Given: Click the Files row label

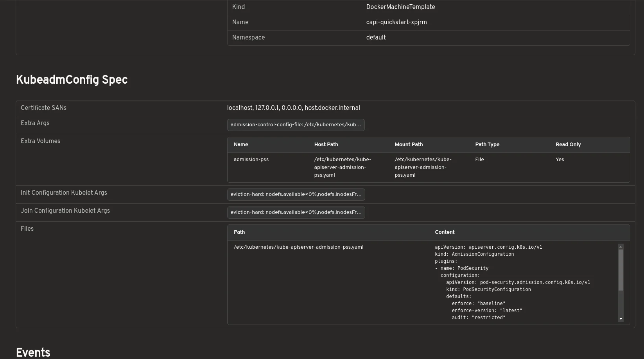Looking at the screenshot, I should pos(27,229).
